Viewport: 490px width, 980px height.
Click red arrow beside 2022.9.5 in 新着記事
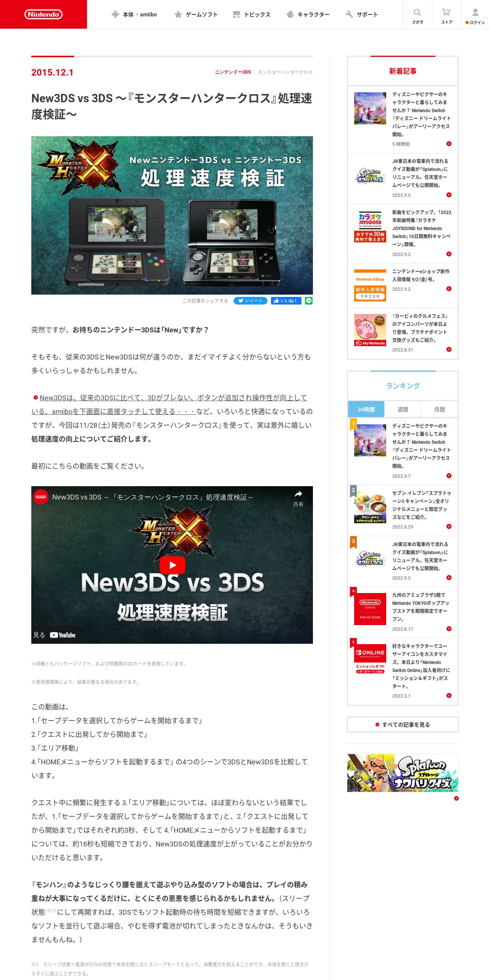click(449, 195)
